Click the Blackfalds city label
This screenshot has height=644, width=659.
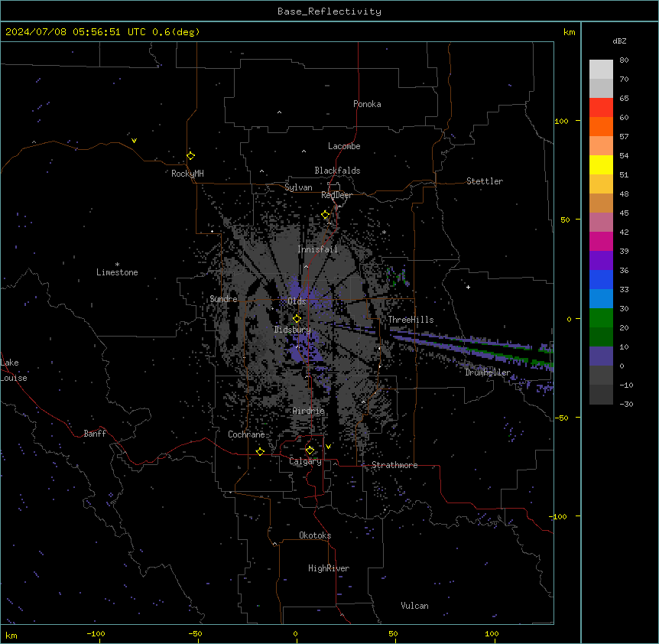pyautogui.click(x=337, y=171)
